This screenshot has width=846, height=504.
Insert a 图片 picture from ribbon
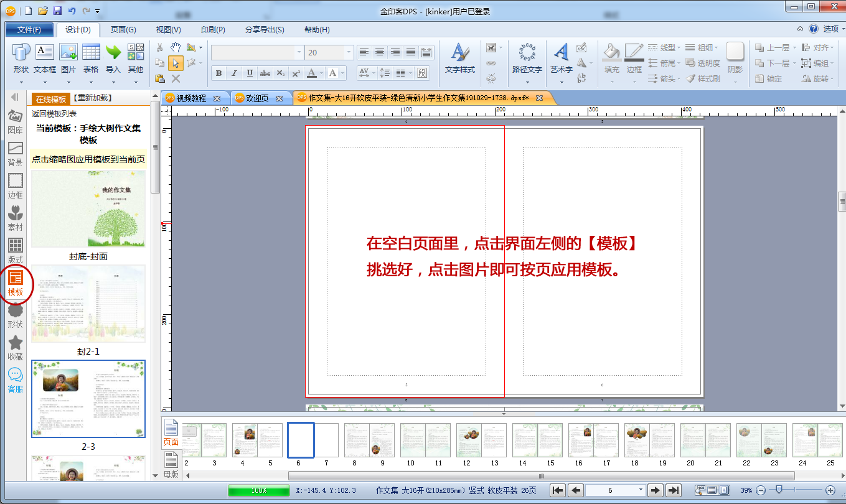pyautogui.click(x=68, y=58)
